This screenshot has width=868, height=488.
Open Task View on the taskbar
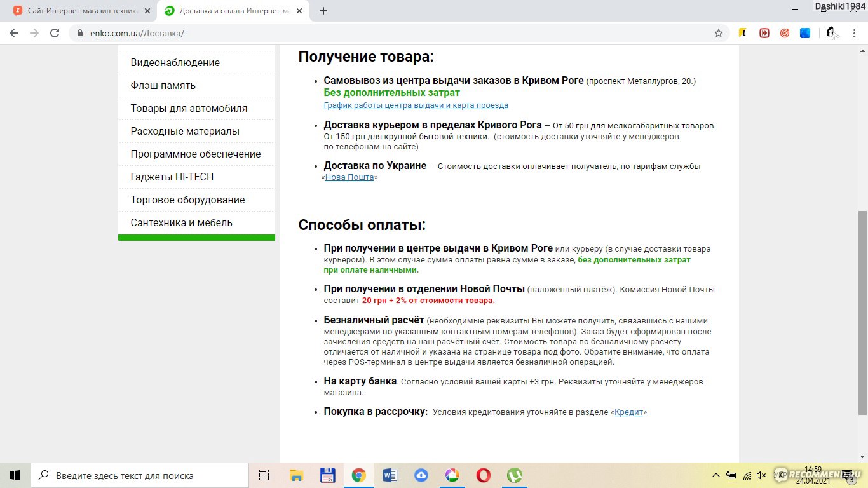(x=264, y=475)
